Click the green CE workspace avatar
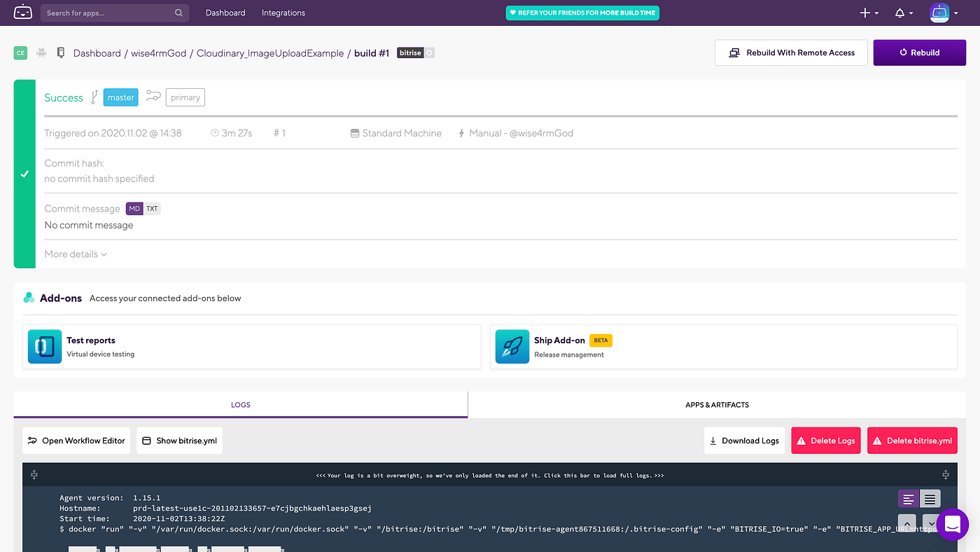980x552 pixels. 20,53
